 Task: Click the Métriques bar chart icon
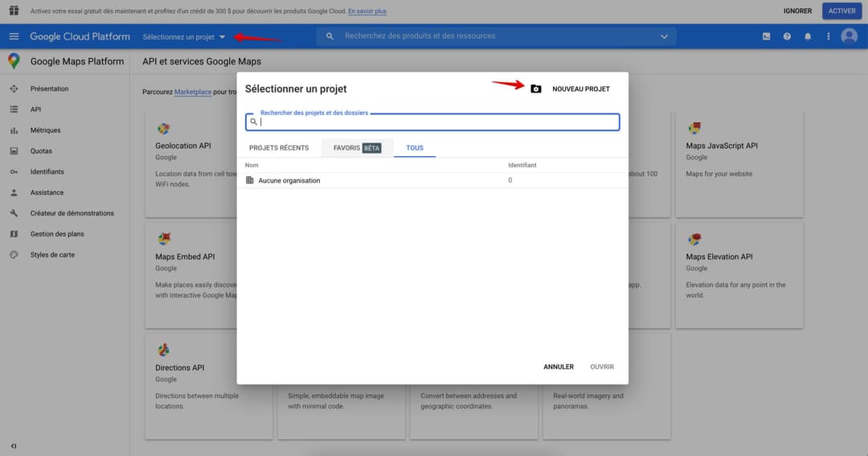click(14, 130)
